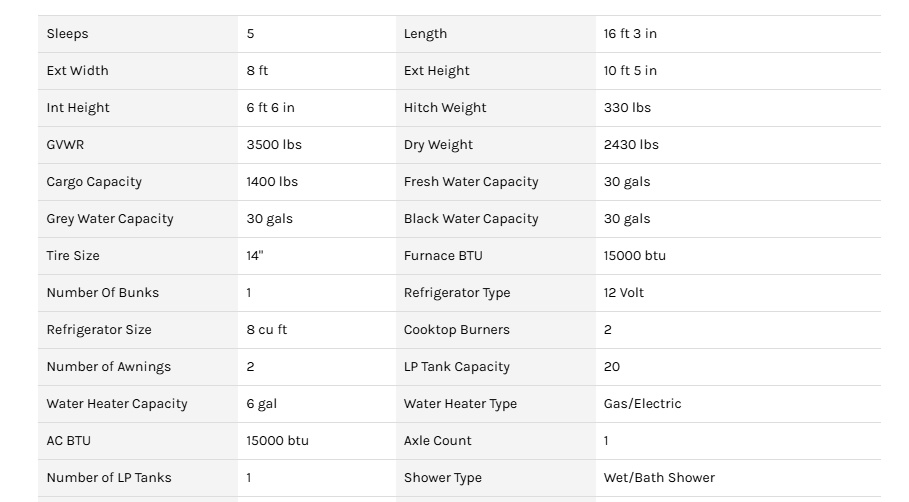Click the Ext Width label

pos(78,71)
